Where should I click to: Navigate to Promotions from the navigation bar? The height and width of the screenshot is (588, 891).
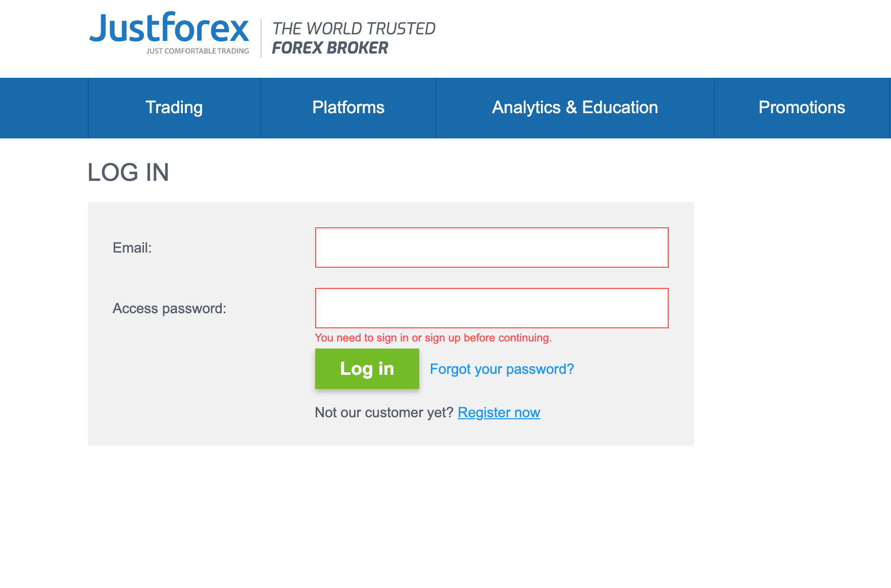(802, 108)
